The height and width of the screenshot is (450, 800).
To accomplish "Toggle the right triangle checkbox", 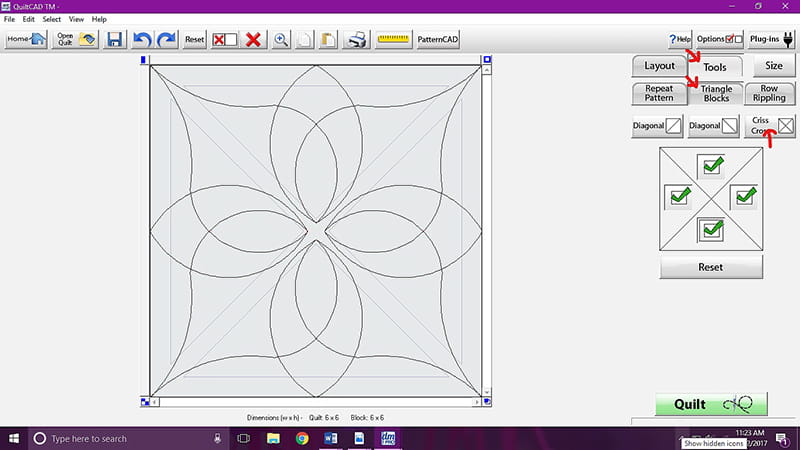I will click(x=745, y=197).
